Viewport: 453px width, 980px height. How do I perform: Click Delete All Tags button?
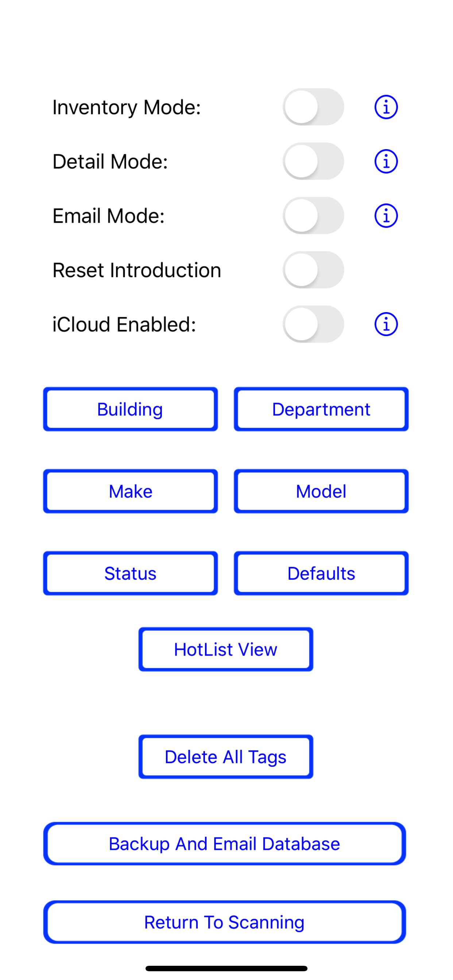(x=226, y=757)
